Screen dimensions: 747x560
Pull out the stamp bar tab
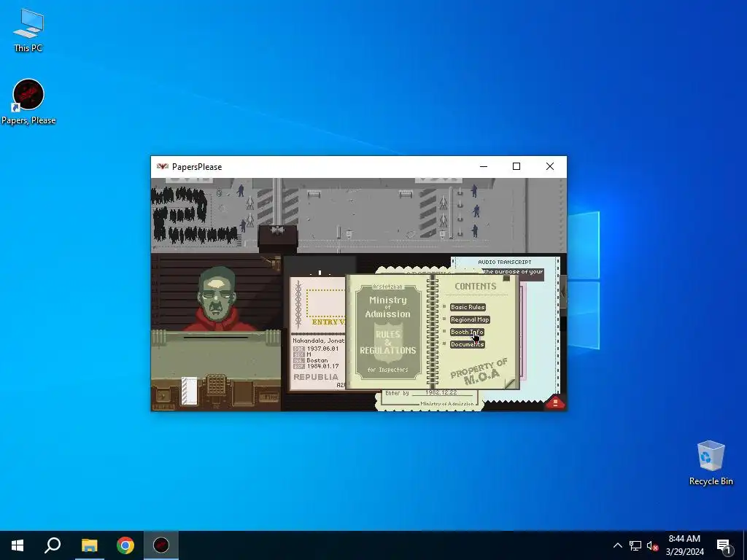pos(563,295)
